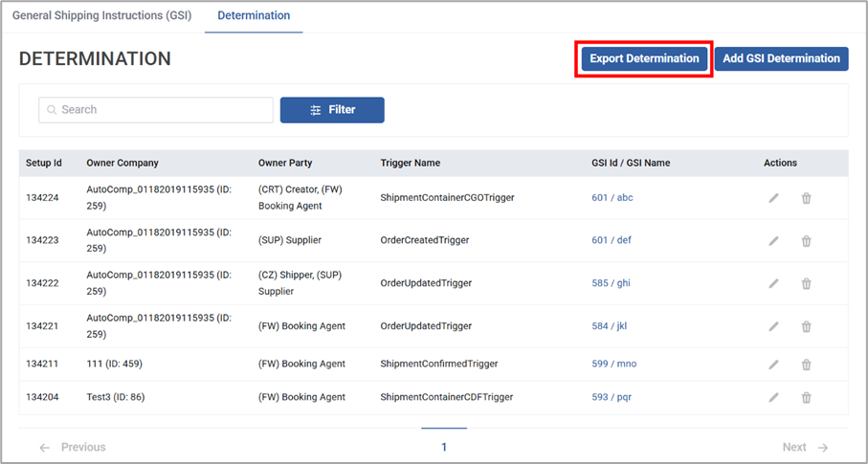The height and width of the screenshot is (464, 868).
Task: Delete setup 134204 trash icon
Action: [x=807, y=398]
